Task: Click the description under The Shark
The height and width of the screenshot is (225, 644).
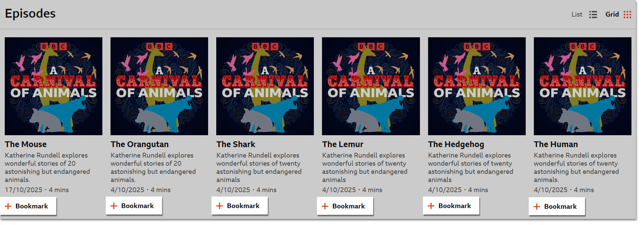Action: [259, 167]
